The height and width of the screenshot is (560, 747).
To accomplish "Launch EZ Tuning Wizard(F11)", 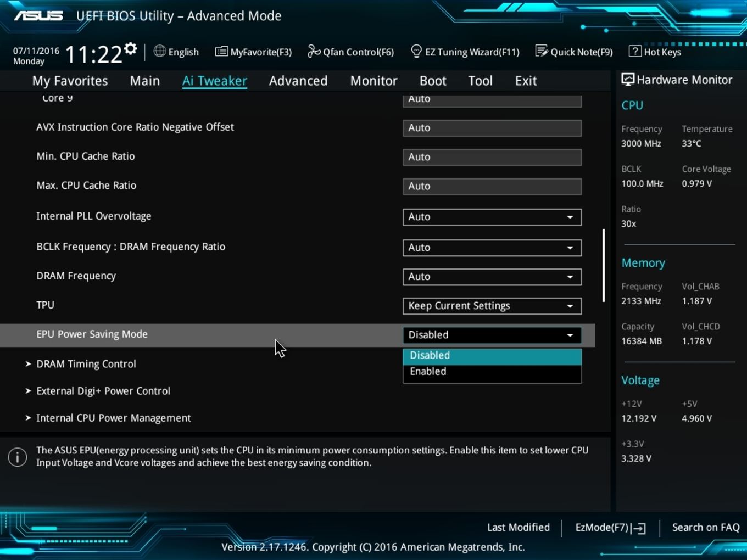I will pos(465,52).
